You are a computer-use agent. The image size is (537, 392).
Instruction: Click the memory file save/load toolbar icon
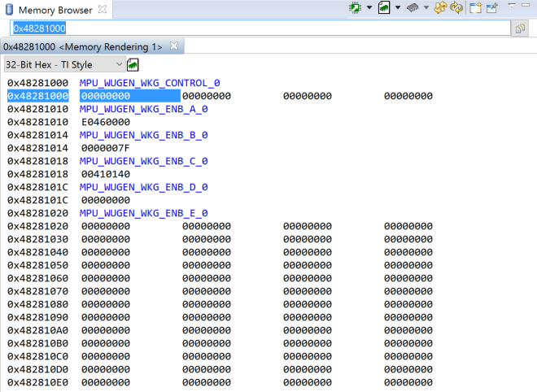(384, 7)
